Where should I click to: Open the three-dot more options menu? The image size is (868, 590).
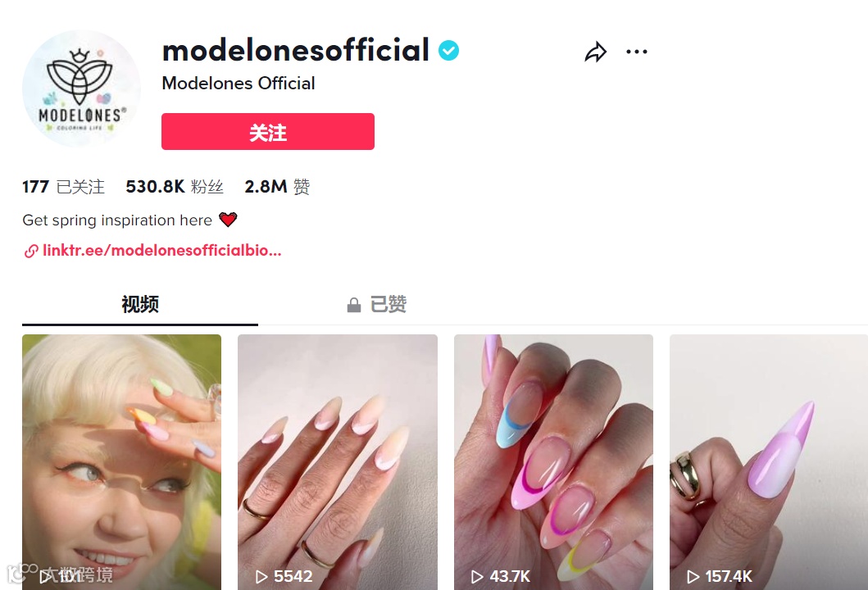(637, 52)
